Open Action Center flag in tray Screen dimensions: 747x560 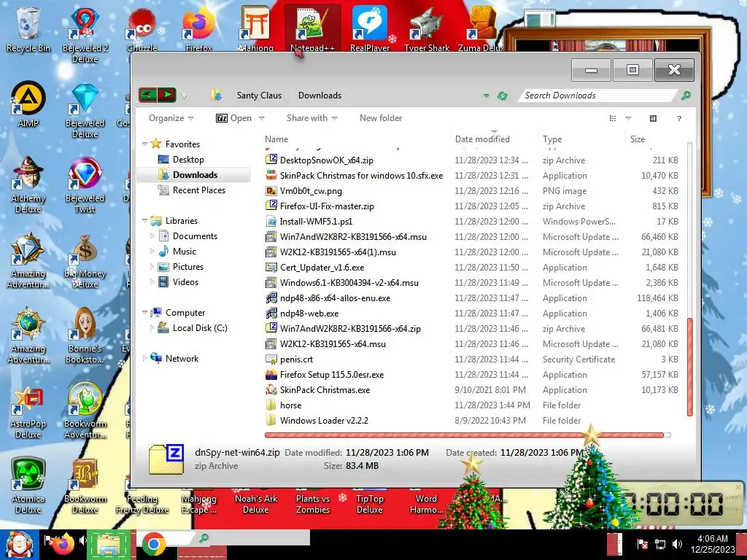tap(643, 543)
